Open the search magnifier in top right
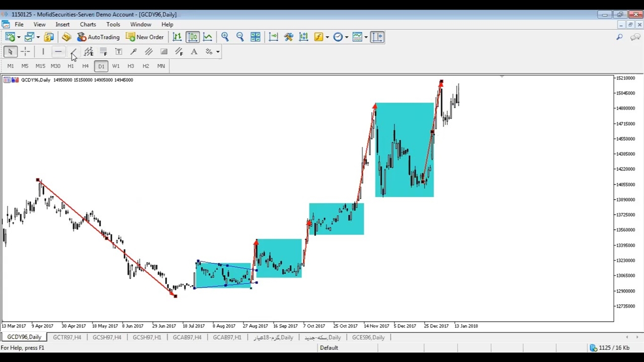This screenshot has height=362, width=644. (619, 37)
